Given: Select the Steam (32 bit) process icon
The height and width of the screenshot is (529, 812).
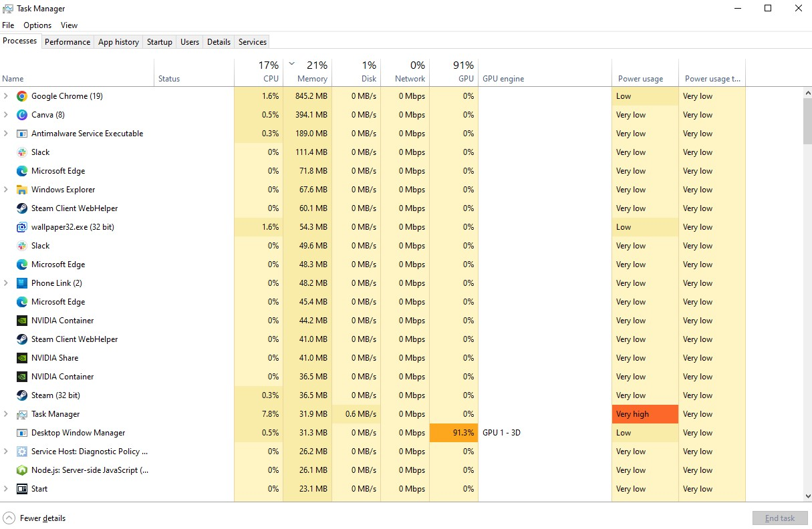Looking at the screenshot, I should coord(21,395).
